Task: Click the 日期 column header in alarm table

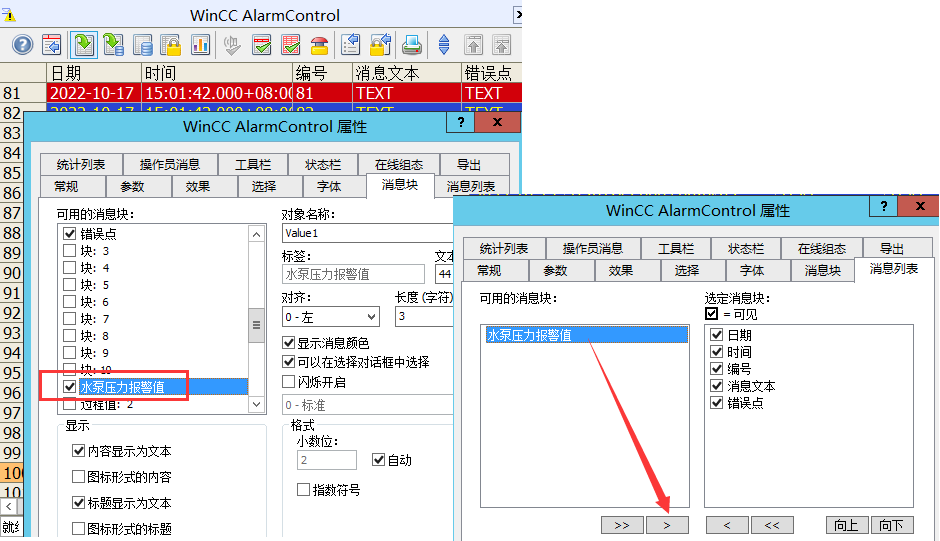Action: point(94,73)
